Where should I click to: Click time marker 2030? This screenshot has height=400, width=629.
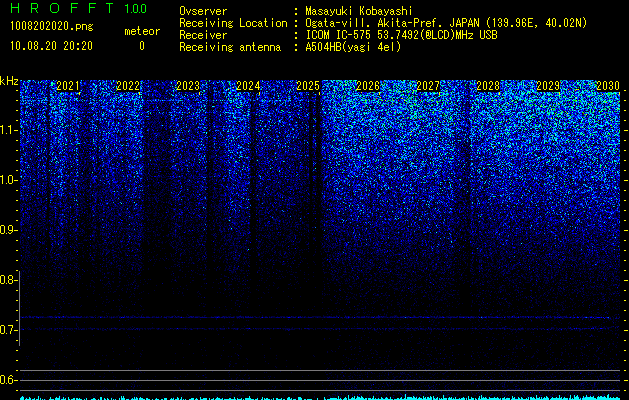point(608,86)
